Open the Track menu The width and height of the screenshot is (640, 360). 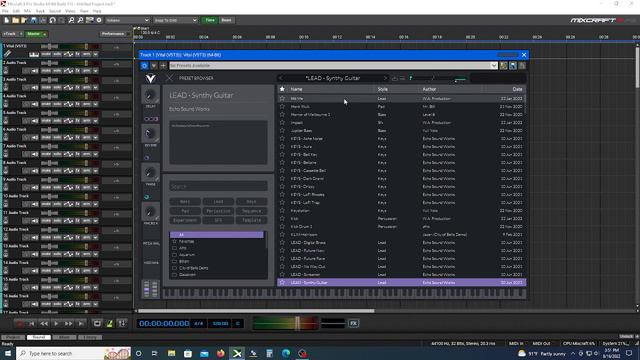click(40, 11)
